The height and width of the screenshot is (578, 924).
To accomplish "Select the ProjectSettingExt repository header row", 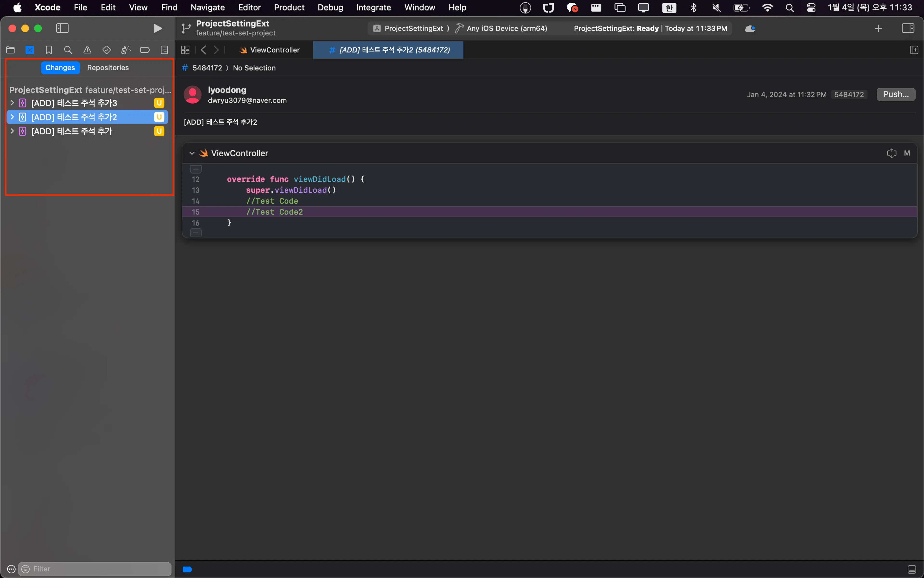I will click(90, 90).
